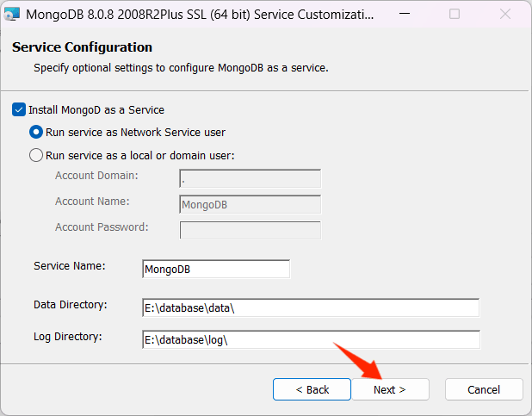Click the Account Password field
Viewport: 532px width, 416px height.
[250, 230]
